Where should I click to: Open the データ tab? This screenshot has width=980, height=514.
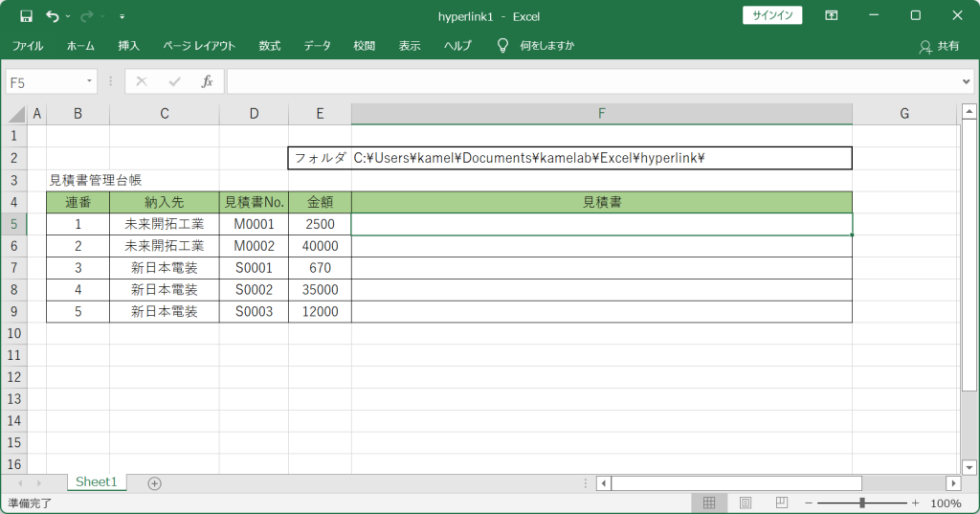coord(317,46)
